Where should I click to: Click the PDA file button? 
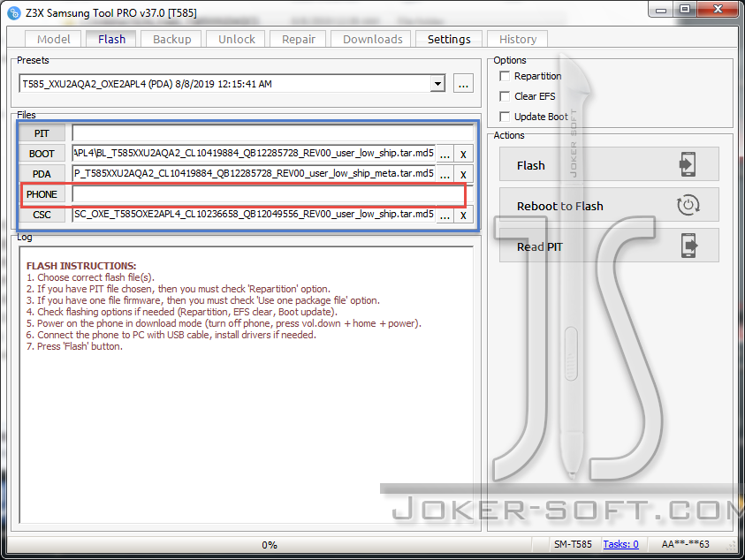click(42, 174)
